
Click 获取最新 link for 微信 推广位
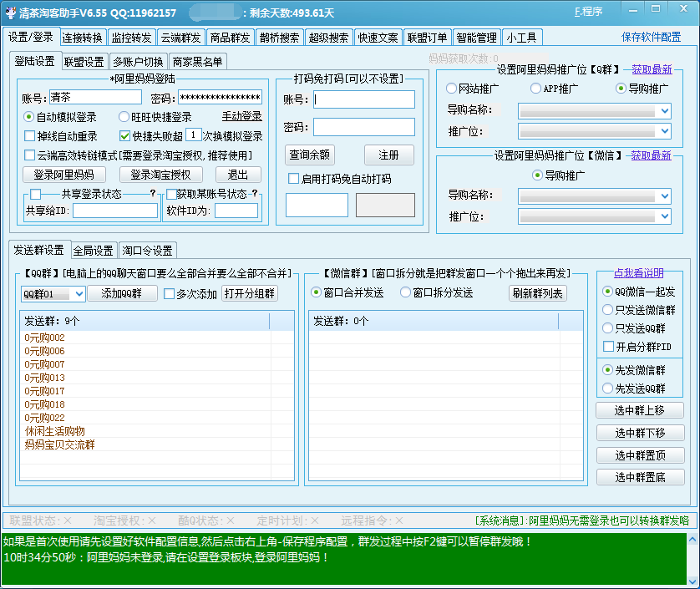651,155
